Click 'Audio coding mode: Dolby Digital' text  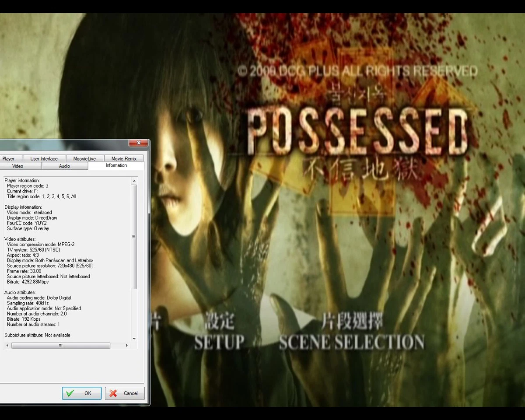pyautogui.click(x=39, y=298)
